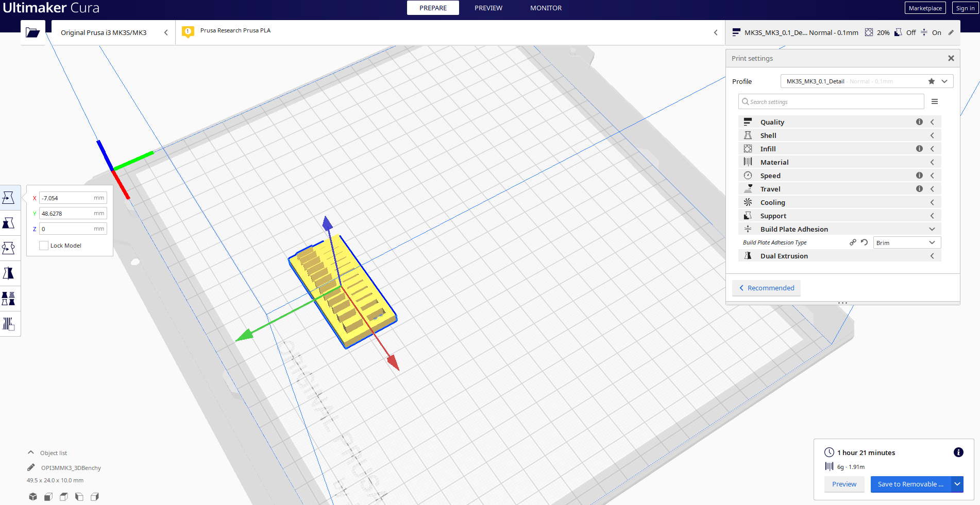Screen dimensions: 980x505
Task: Click Infill info icon
Action: (919, 149)
